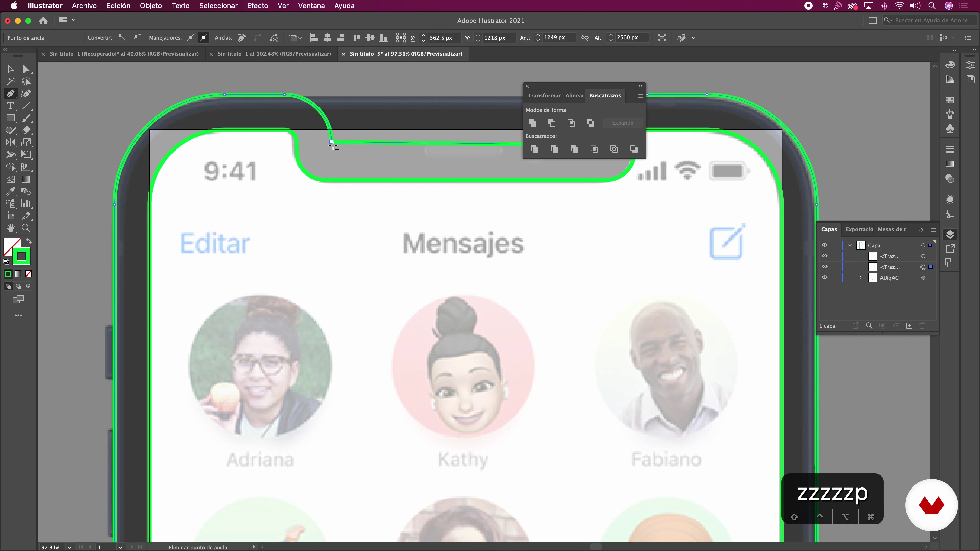Click the Unite shape mode icon
Screen dimensions: 980x551
(x=532, y=123)
